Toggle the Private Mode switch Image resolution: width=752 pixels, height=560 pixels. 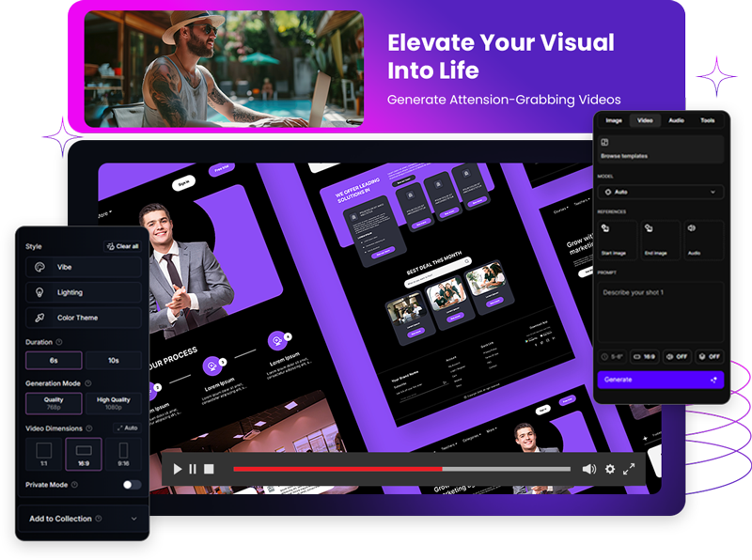click(132, 485)
